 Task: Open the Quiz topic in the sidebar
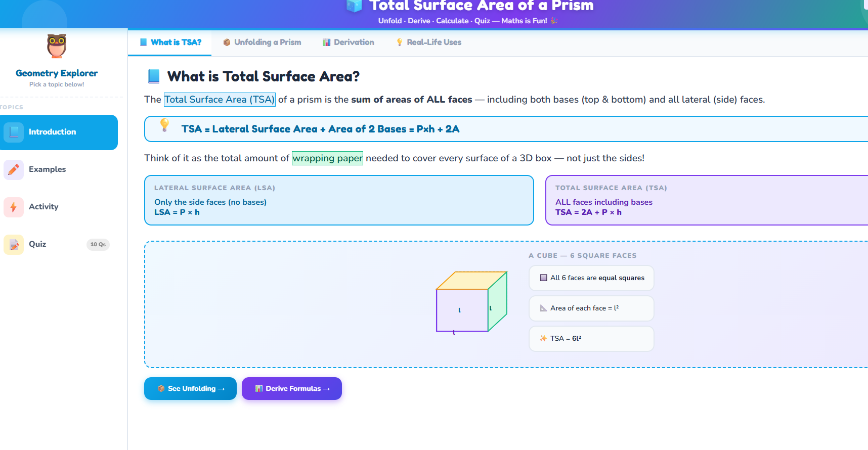pos(38,244)
